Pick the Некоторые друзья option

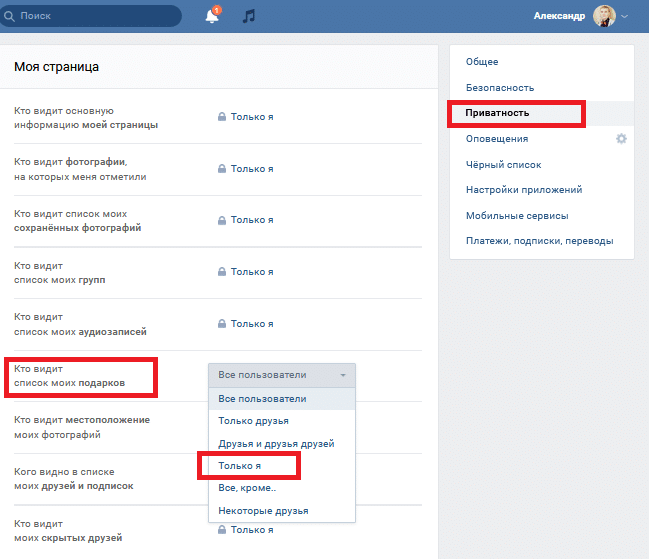click(x=263, y=510)
